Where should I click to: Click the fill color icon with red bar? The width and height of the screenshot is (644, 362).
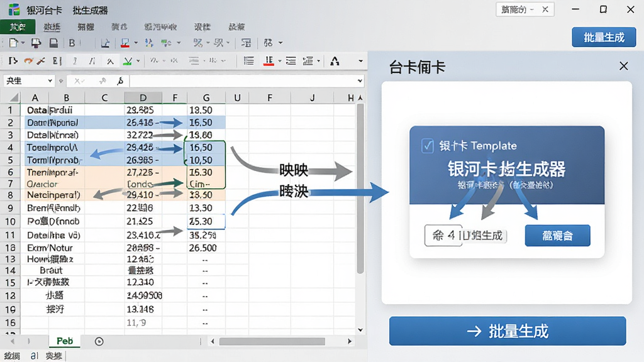[x=125, y=43]
